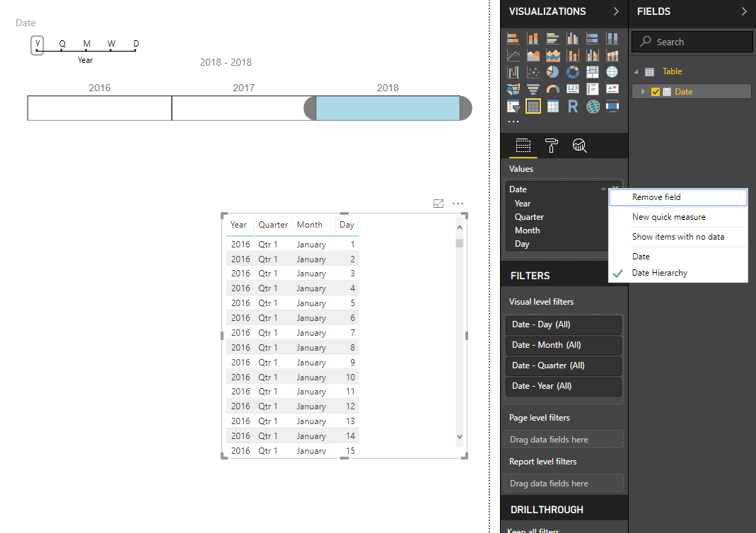Select the ribbon chart visualization
The width and height of the screenshot is (756, 533).
612,55
